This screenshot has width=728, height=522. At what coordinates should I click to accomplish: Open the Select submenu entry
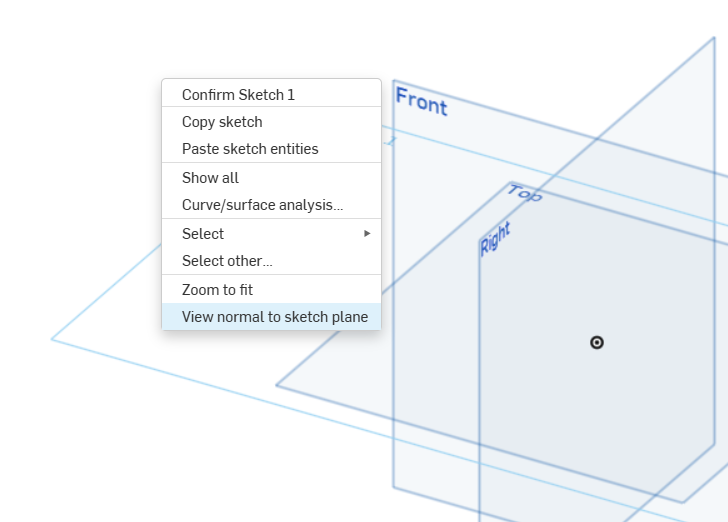point(203,234)
